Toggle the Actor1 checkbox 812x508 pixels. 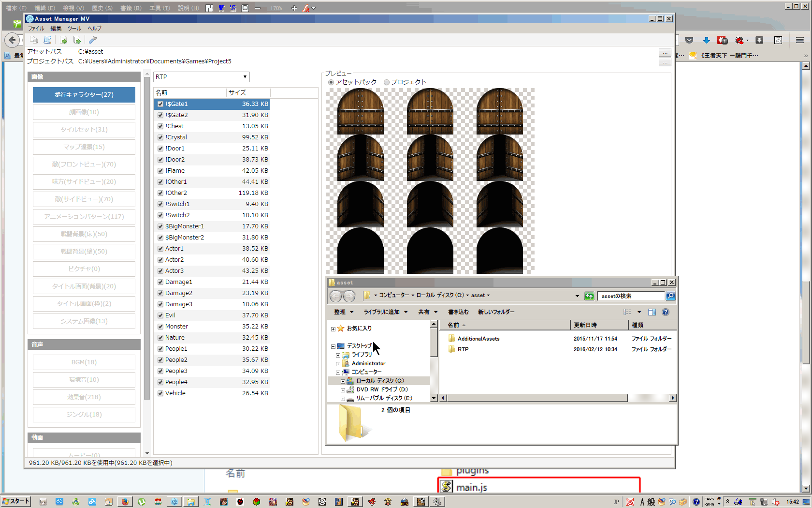click(160, 249)
